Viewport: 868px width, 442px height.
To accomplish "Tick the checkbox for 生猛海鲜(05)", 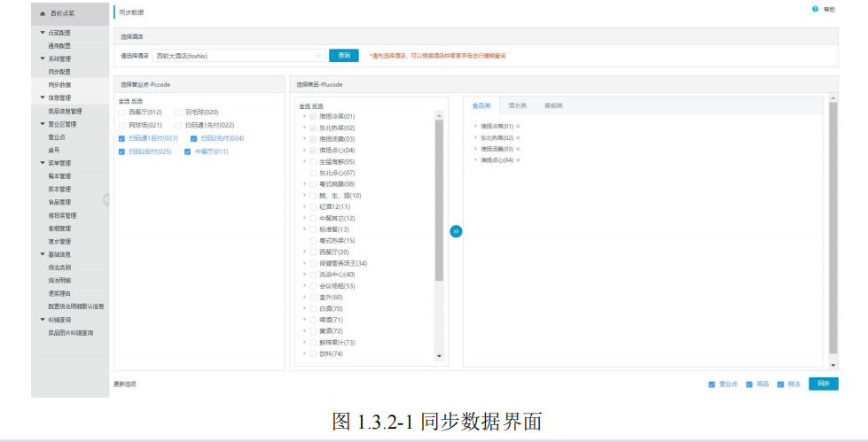I will pos(313,161).
